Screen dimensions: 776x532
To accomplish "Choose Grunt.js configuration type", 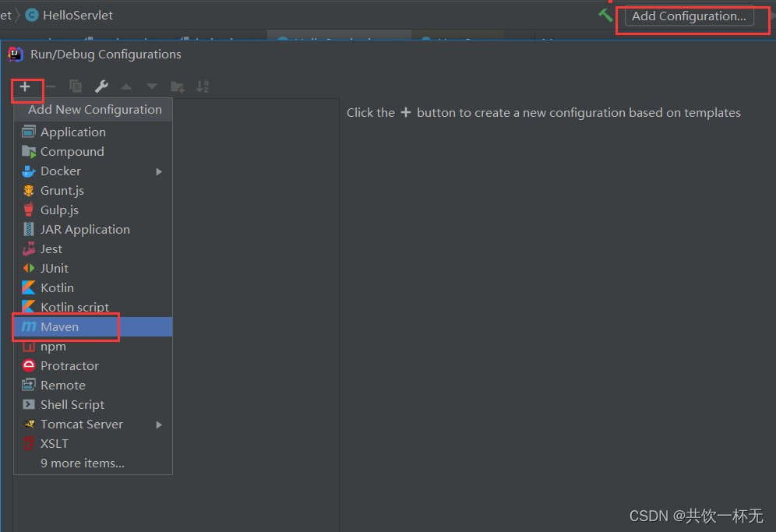I will 93,191.
